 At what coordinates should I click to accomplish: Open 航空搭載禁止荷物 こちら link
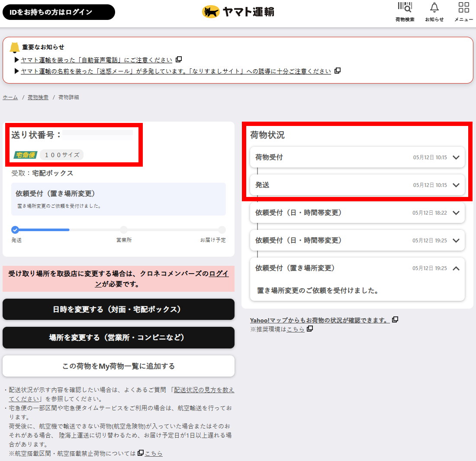pos(154,453)
